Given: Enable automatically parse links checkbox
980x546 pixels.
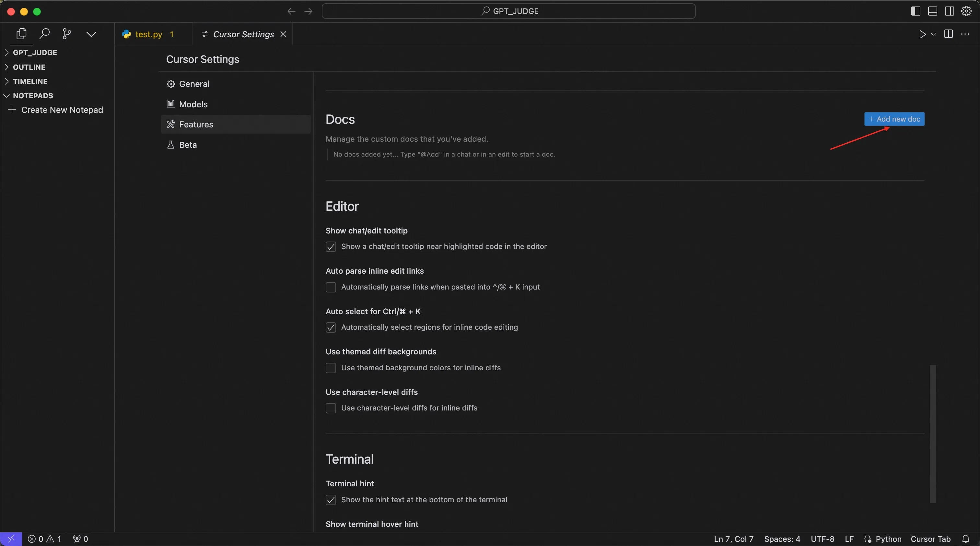Looking at the screenshot, I should click(x=331, y=287).
